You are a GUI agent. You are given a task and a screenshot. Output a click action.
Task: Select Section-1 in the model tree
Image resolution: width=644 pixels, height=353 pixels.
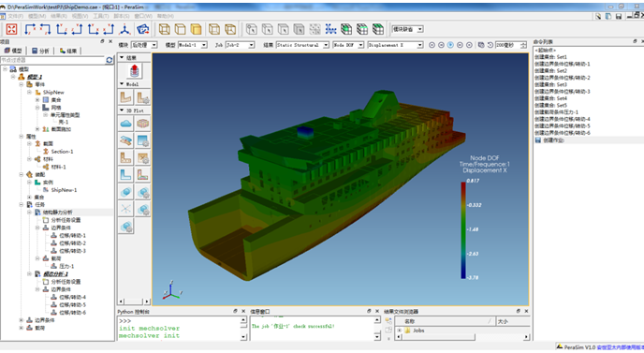click(62, 152)
